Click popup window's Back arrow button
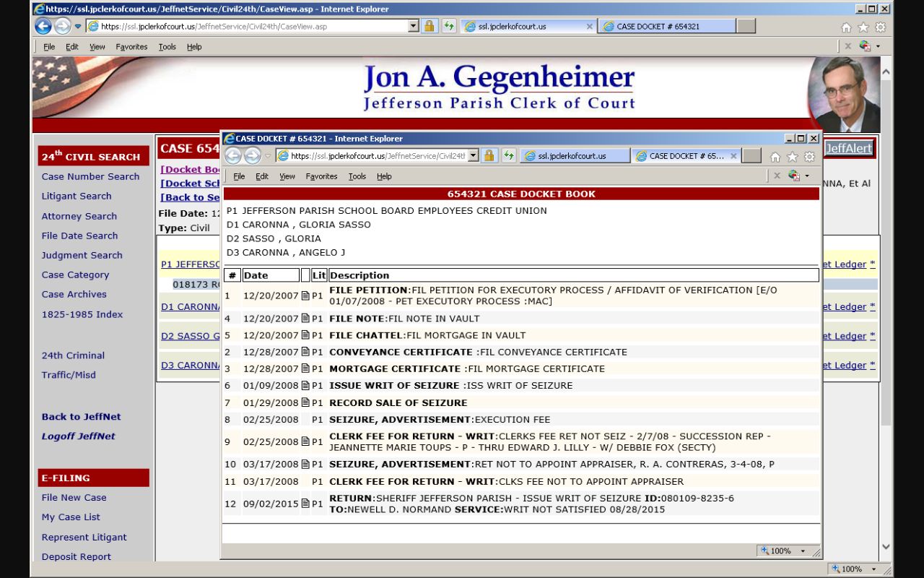The image size is (924, 578). pos(233,156)
